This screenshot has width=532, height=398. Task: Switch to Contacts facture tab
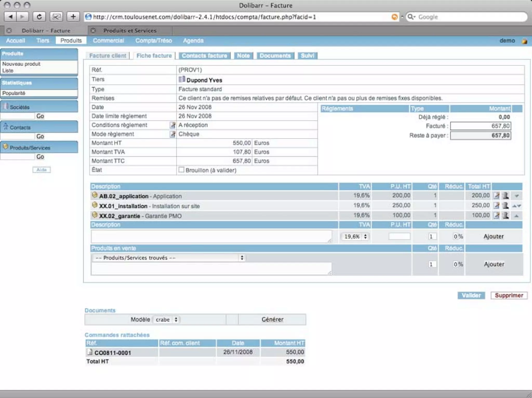pyautogui.click(x=204, y=56)
